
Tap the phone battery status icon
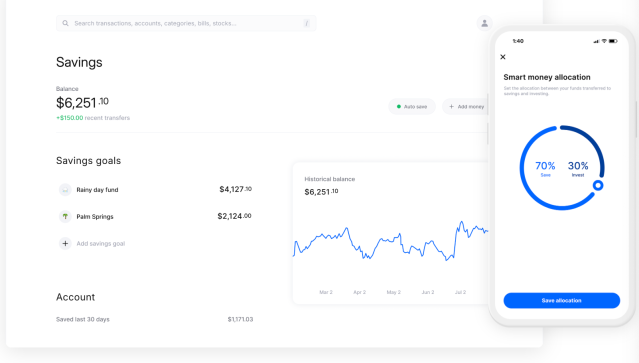[613, 41]
